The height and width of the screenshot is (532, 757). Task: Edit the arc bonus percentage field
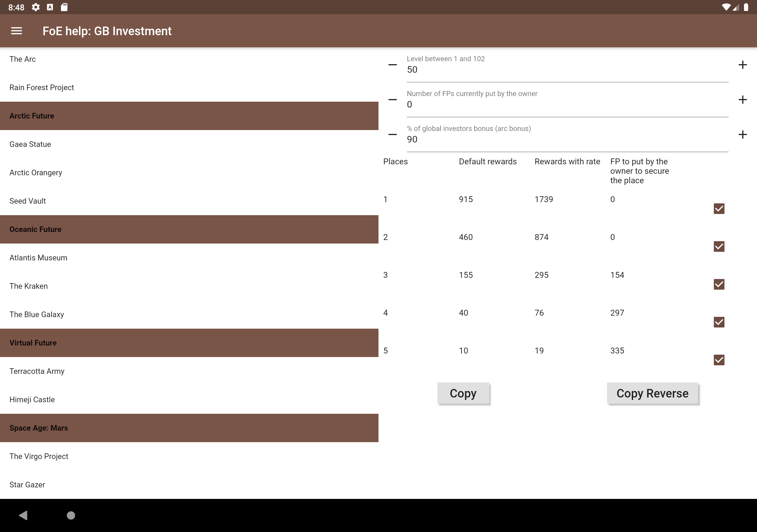[567, 140]
